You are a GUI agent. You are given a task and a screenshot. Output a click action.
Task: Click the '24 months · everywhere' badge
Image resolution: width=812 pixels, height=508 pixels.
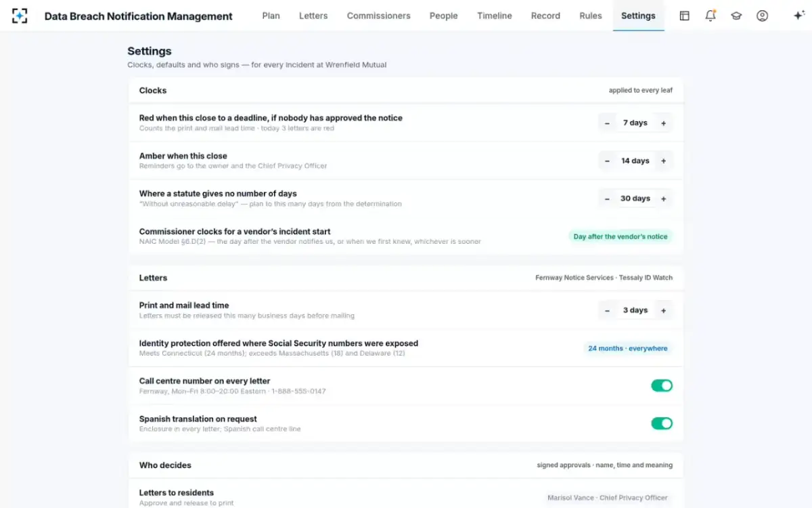coord(628,349)
